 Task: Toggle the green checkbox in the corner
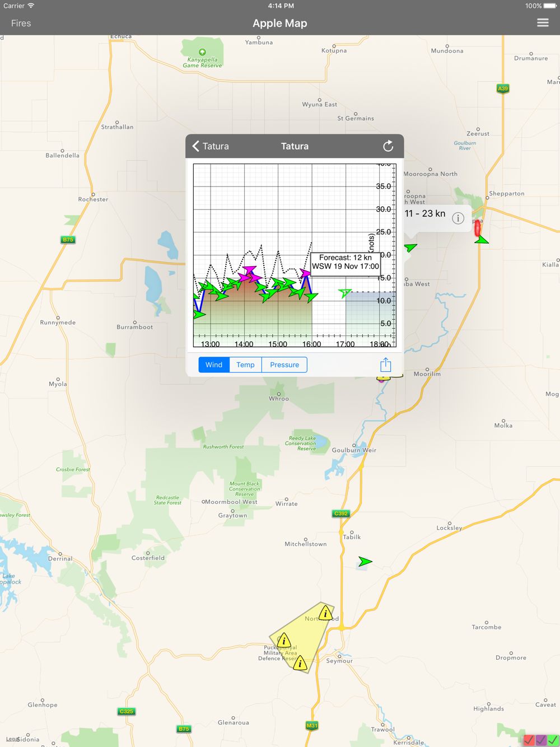pos(553,740)
